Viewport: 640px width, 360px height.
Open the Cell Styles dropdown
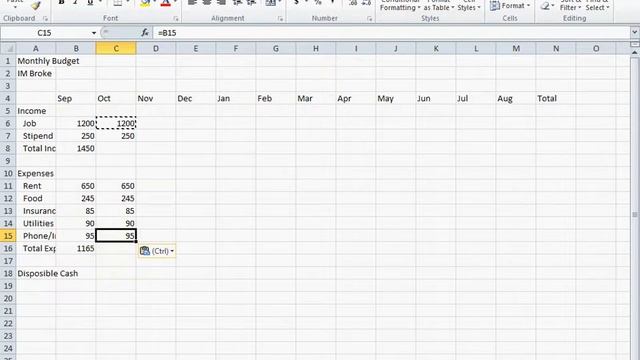(469, 5)
